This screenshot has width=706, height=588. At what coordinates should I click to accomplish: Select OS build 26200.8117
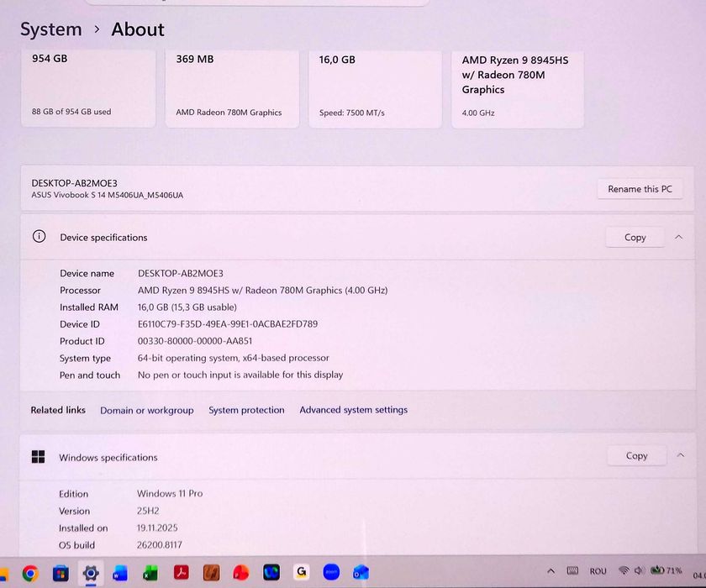[160, 545]
